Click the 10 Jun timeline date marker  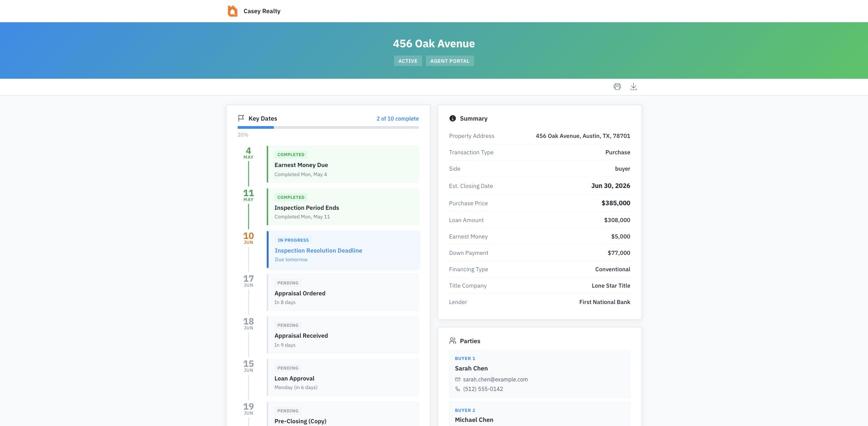tap(248, 238)
